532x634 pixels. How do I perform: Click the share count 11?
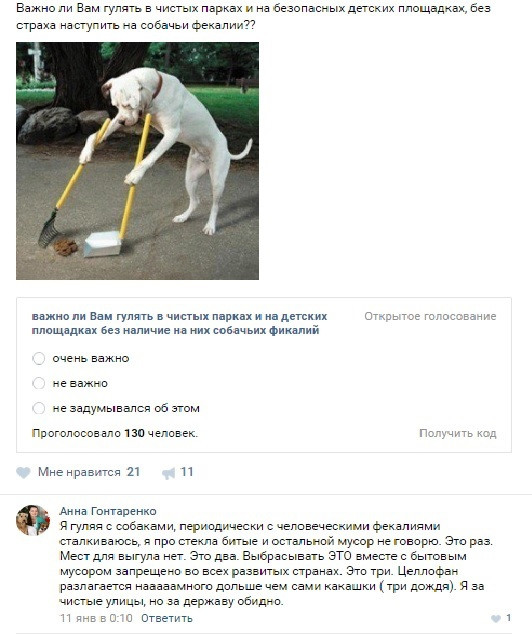(187, 472)
